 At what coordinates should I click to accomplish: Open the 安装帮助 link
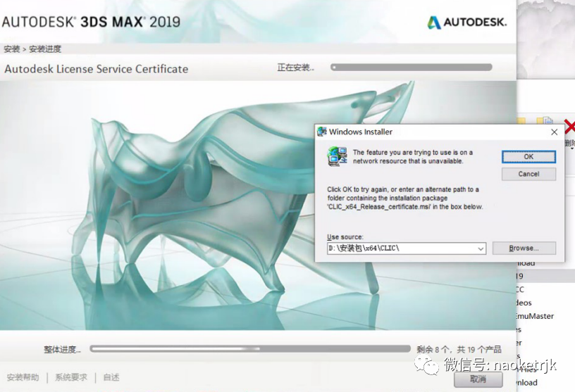[x=23, y=377]
